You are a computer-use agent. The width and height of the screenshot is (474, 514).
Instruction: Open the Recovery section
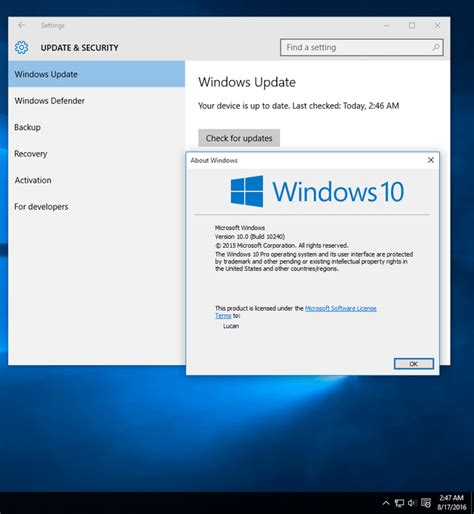(x=96, y=154)
